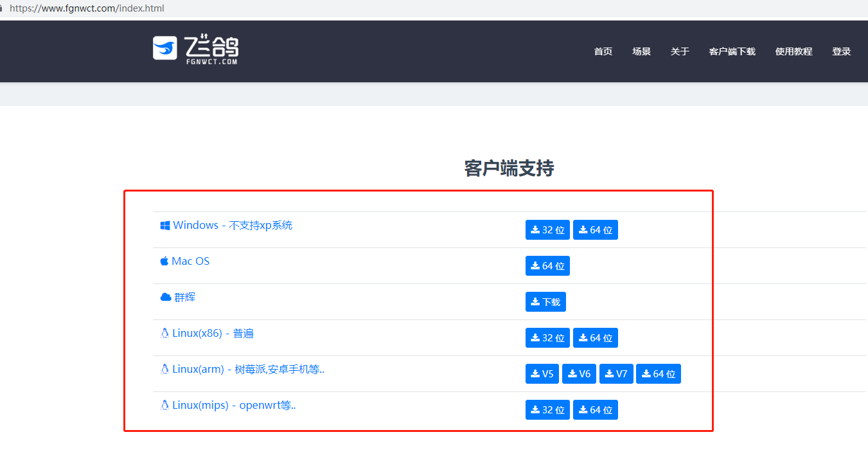The image size is (868, 475).
Task: Click the 群晖 link text
Action: (x=185, y=297)
